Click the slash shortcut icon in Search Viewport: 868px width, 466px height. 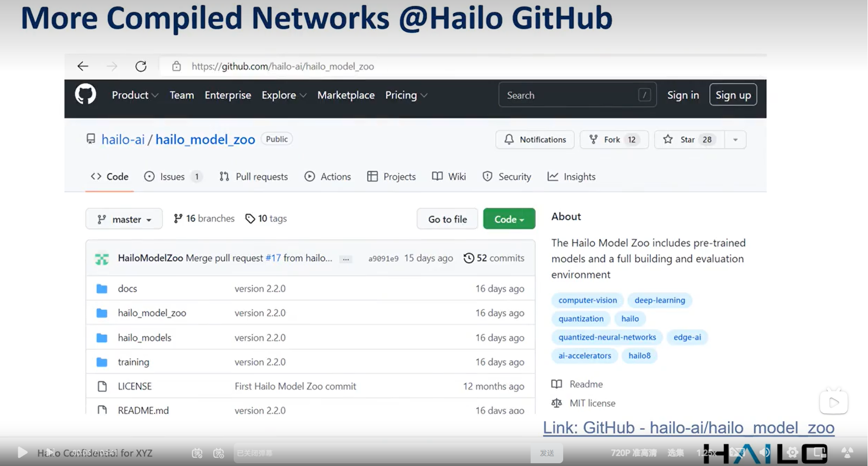[644, 95]
